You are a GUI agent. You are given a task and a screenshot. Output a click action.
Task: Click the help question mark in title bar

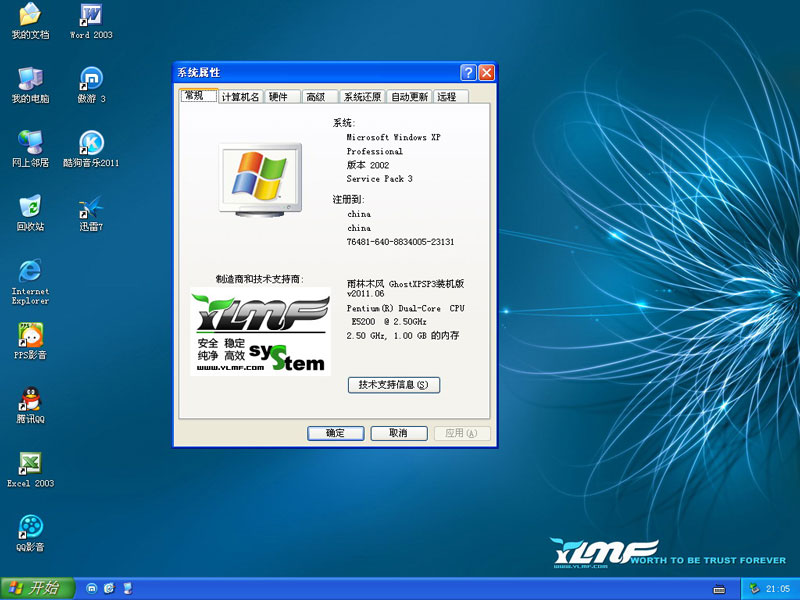[x=468, y=73]
